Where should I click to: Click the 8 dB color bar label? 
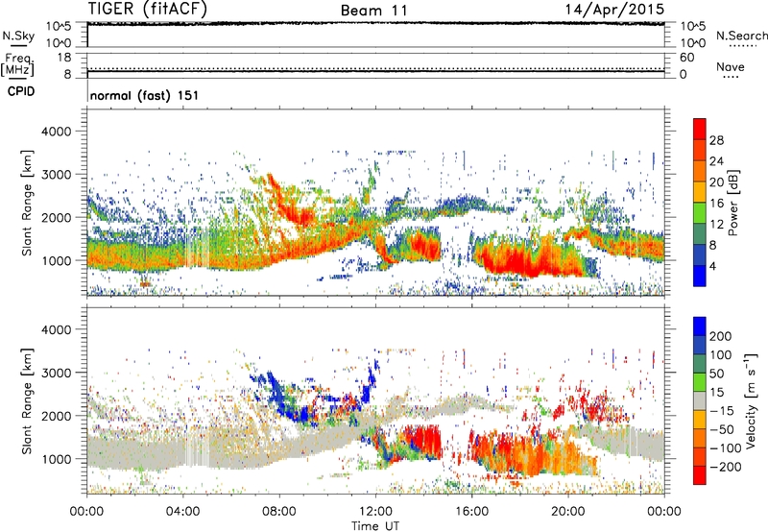(712, 246)
